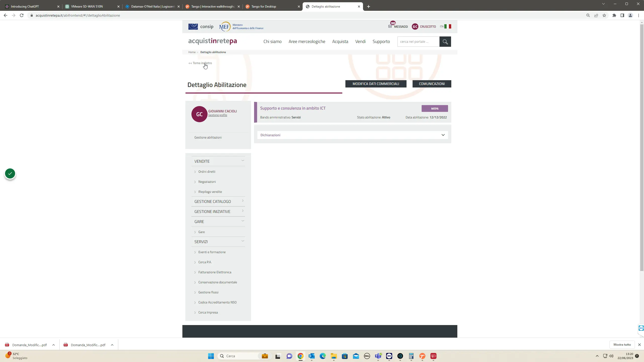Open the Tango icon in the taskbar

coord(422,356)
